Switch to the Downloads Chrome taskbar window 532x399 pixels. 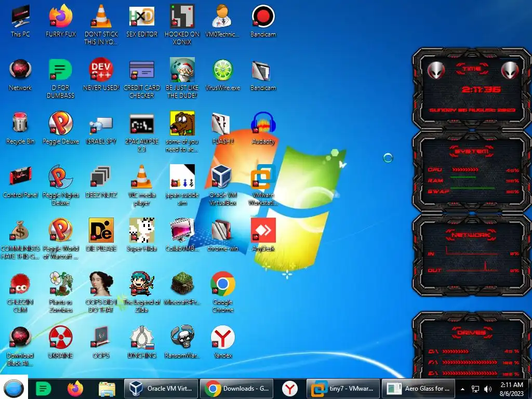pyautogui.click(x=237, y=389)
